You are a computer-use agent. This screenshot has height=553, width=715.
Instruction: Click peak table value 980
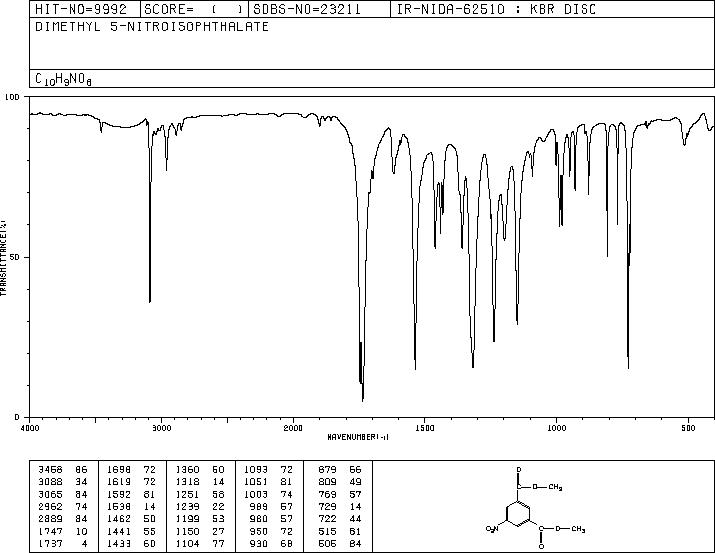coord(259,519)
